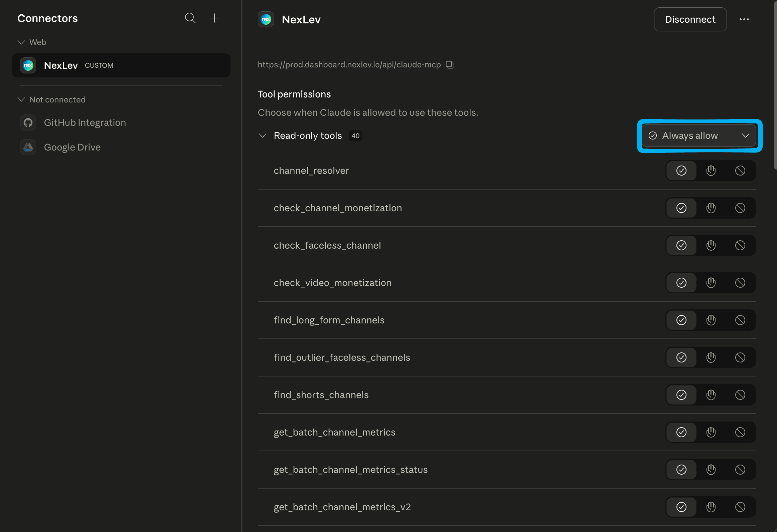Set check_video_monetization to needs approval
This screenshot has height=532, width=777.
pyautogui.click(x=711, y=283)
